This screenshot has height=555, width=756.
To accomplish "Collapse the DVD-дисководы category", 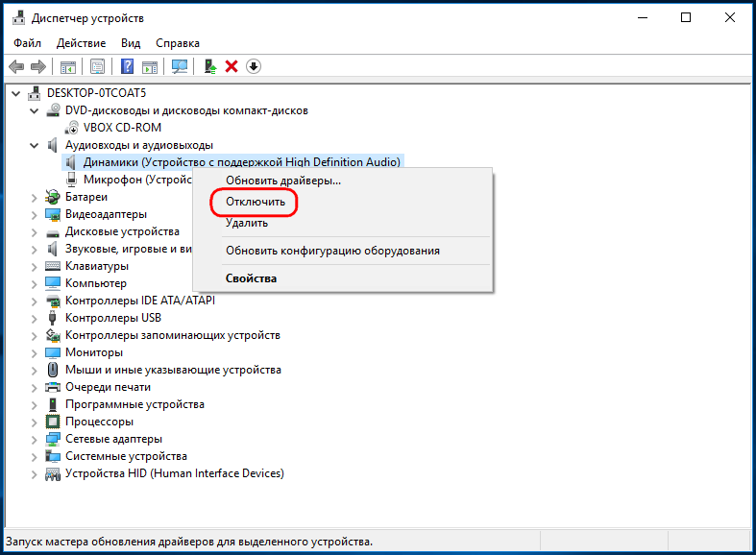I will tap(34, 110).
